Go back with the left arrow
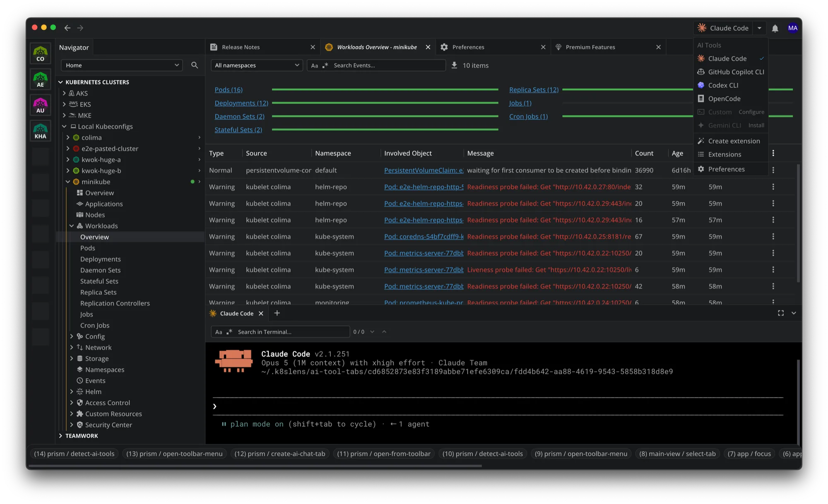 [67, 28]
